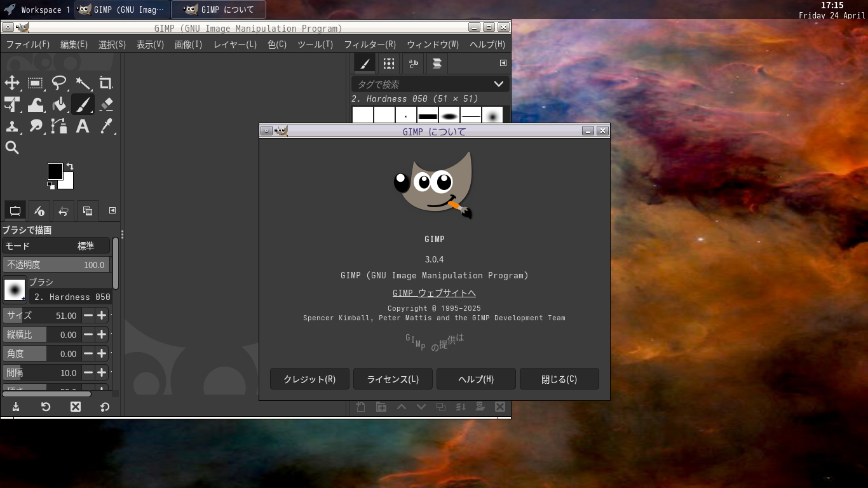Switch to the Fonts tab in right dock
This screenshot has width=868, height=488.
click(x=412, y=64)
